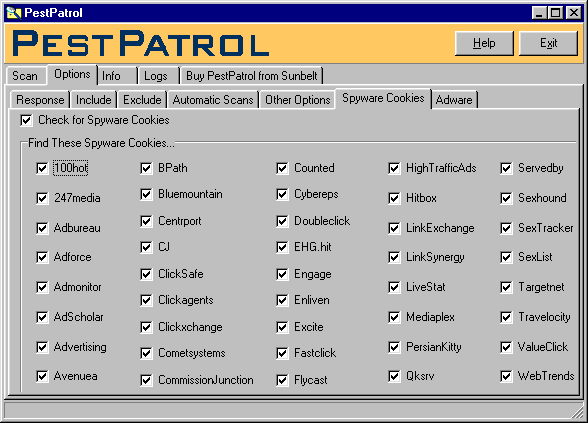Uncheck the Clickagents checkbox
The width and height of the screenshot is (588, 423).
[146, 300]
